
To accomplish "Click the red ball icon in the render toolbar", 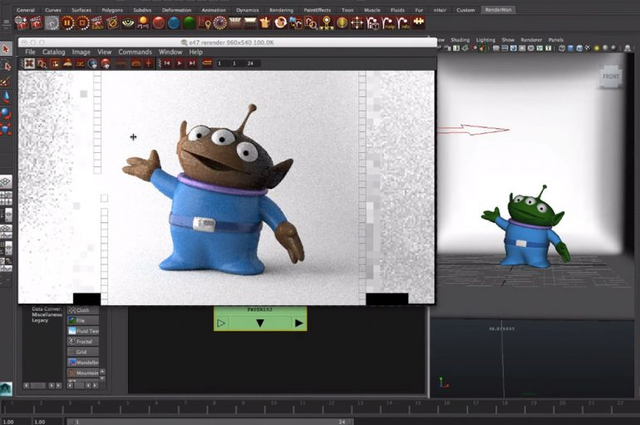I will pyautogui.click(x=106, y=63).
